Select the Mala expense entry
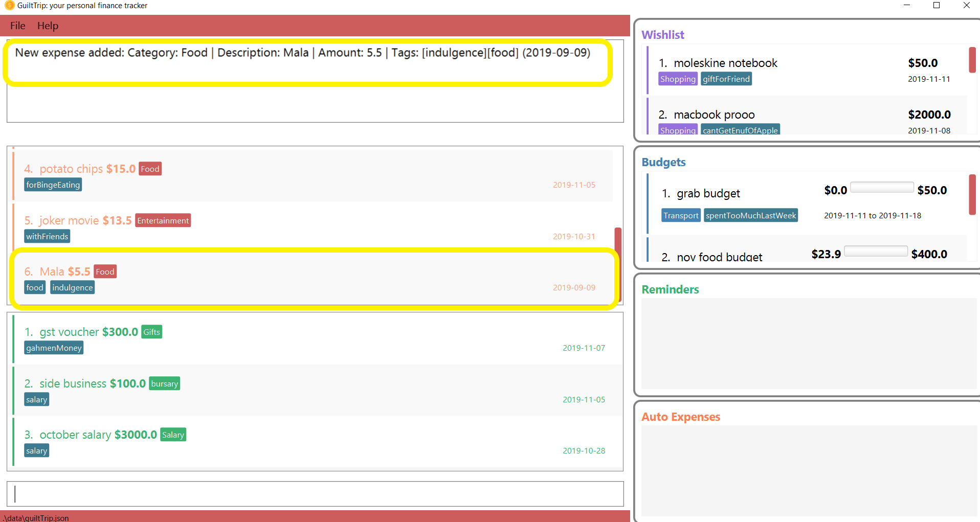 (313, 279)
